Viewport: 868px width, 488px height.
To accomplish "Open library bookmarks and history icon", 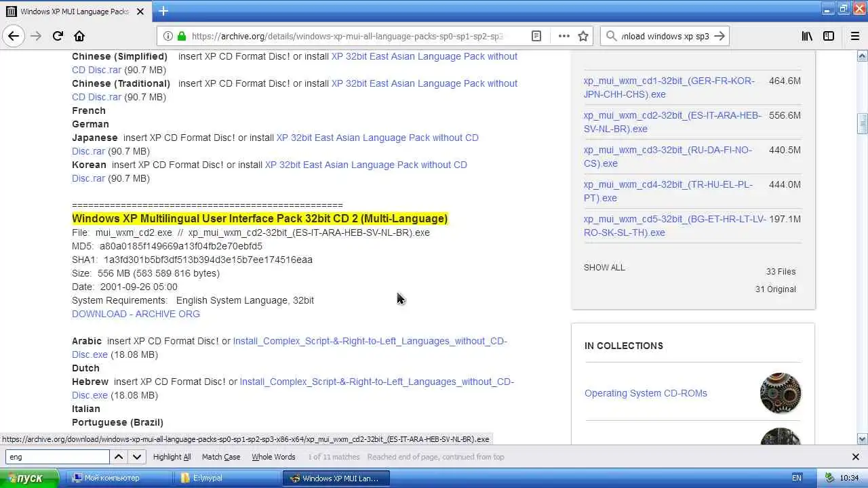I will click(807, 36).
